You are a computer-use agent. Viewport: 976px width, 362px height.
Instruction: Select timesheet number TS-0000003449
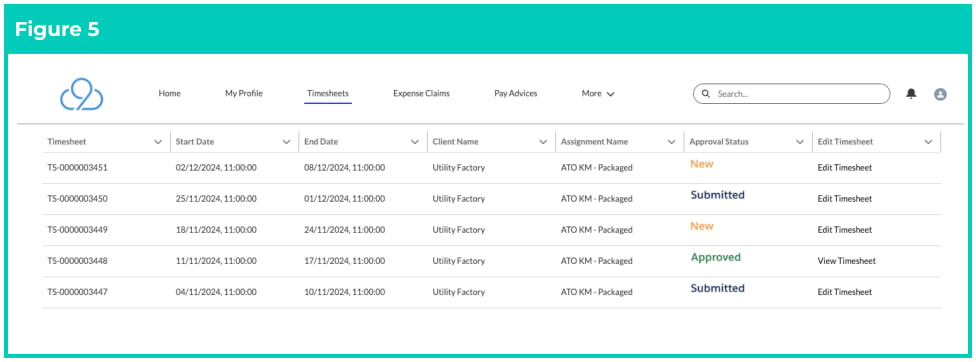click(77, 230)
